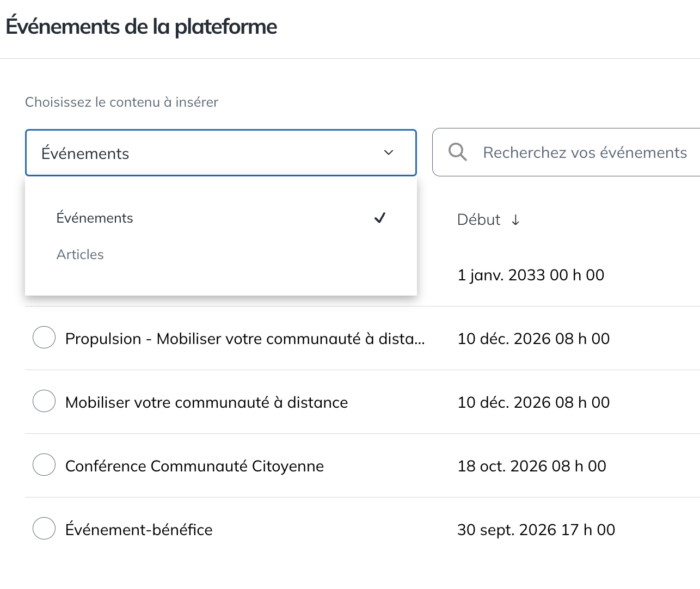The height and width of the screenshot is (589, 700).
Task: Select radio for the row starting with Mobiliser
Action: click(x=44, y=401)
